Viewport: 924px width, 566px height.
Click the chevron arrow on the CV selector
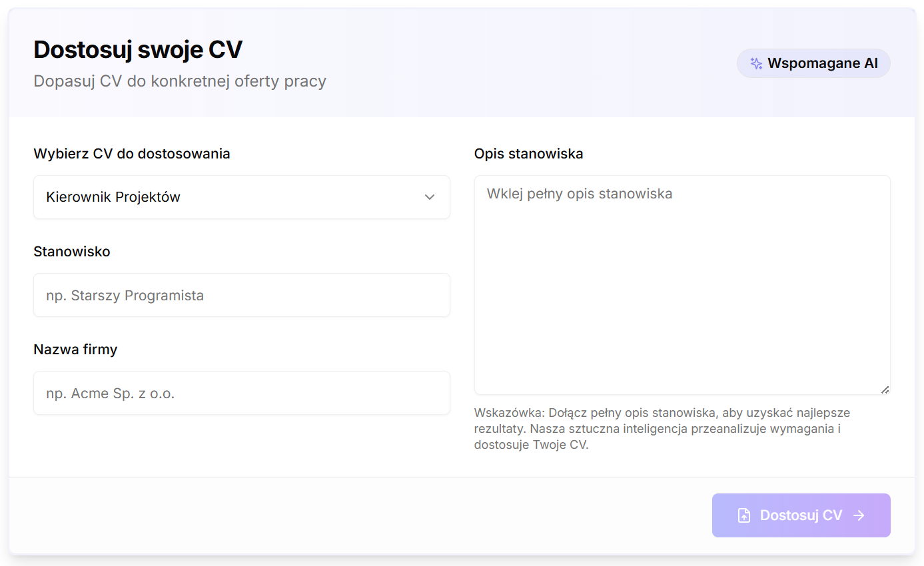(x=430, y=197)
